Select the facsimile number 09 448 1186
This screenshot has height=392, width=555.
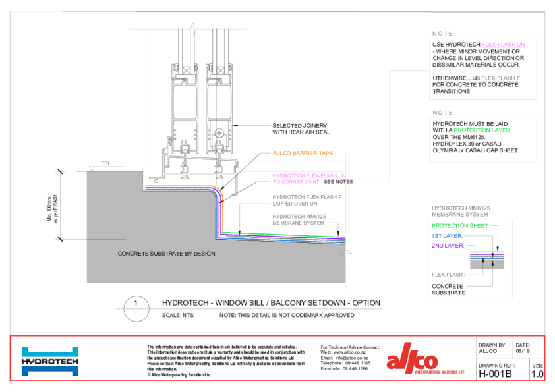click(x=355, y=369)
